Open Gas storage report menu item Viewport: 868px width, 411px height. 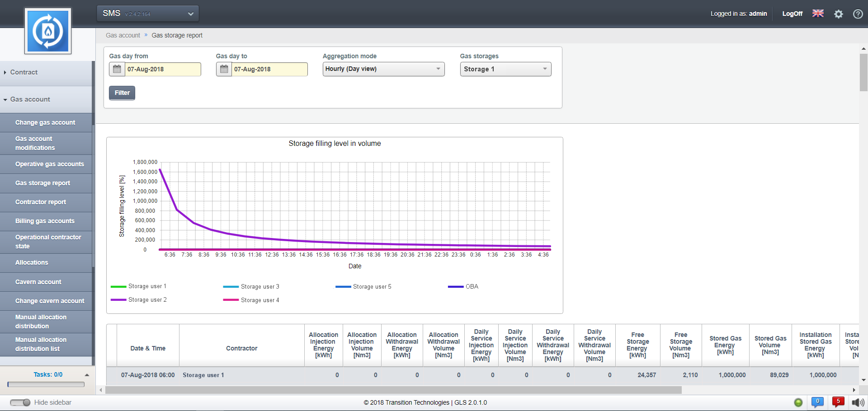tap(46, 183)
